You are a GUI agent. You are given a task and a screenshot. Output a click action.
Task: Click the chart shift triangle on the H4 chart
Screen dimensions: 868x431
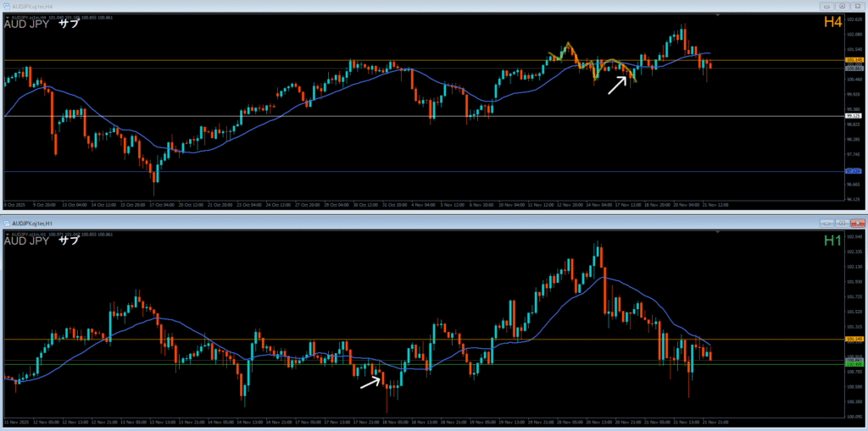(717, 16)
